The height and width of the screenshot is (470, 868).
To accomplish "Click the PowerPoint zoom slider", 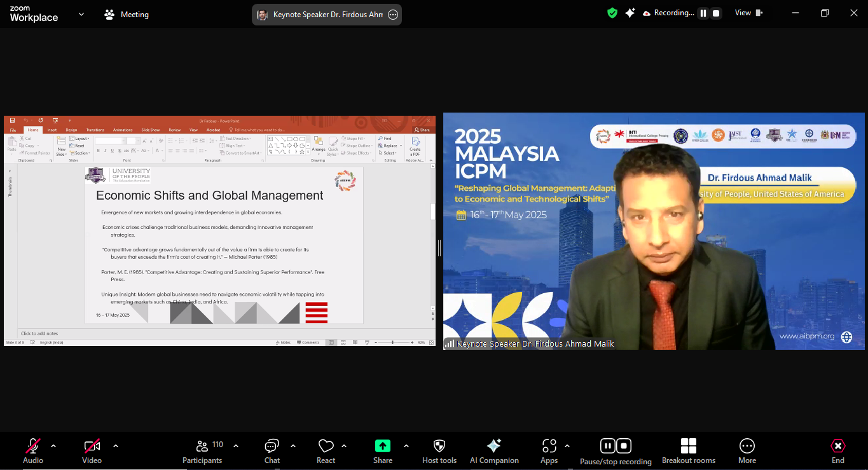I will [393, 342].
